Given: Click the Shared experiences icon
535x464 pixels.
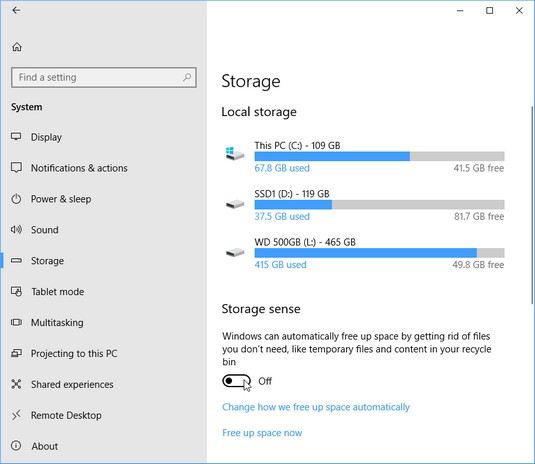Looking at the screenshot, I should pos(16,384).
